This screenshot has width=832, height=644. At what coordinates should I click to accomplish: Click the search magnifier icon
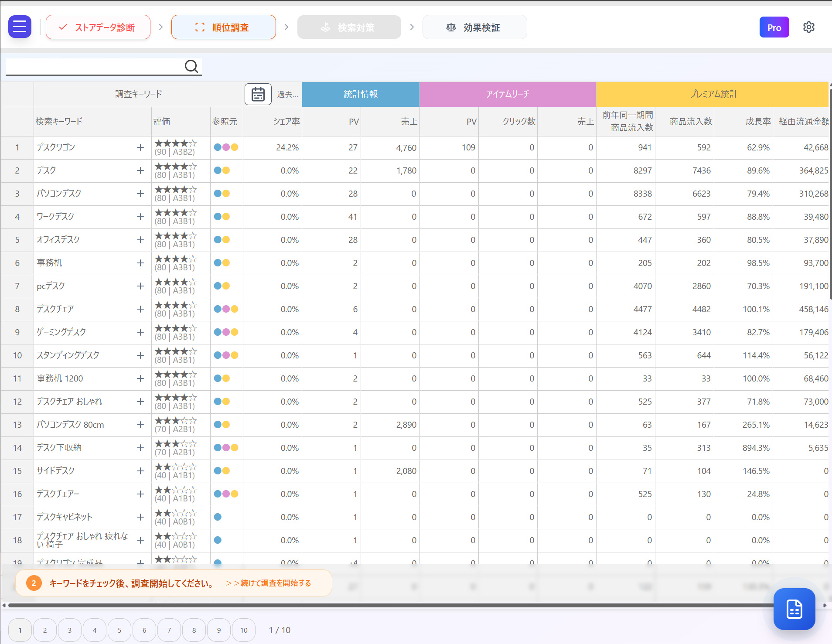(x=191, y=66)
